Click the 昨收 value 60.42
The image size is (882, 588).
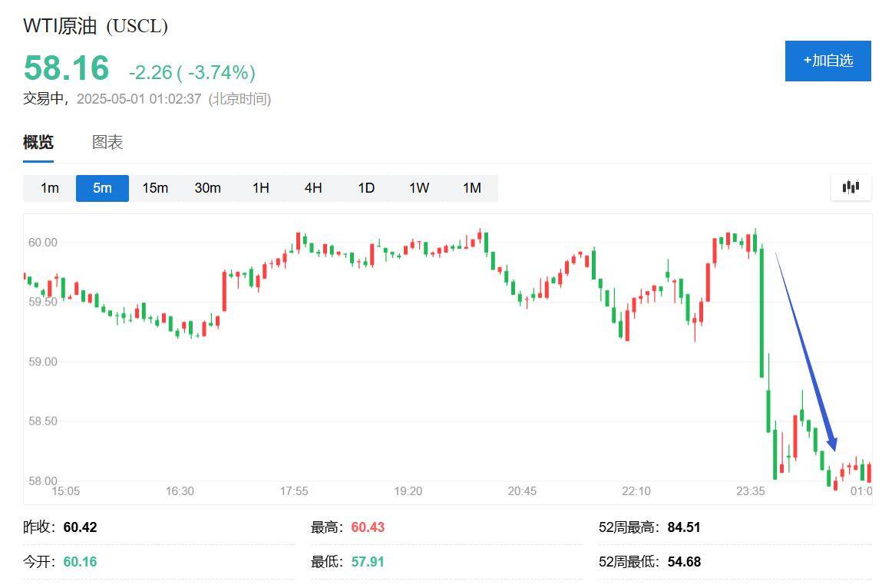pos(80,527)
